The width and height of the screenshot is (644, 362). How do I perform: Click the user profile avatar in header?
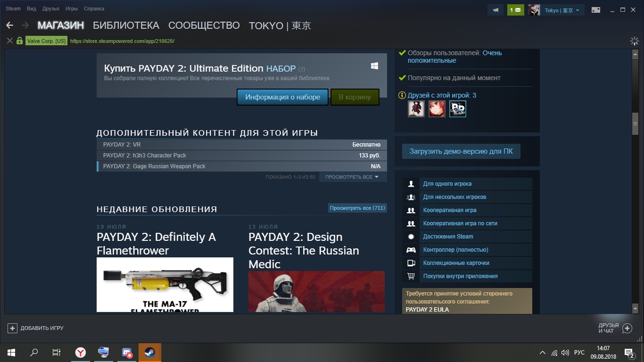tap(534, 10)
